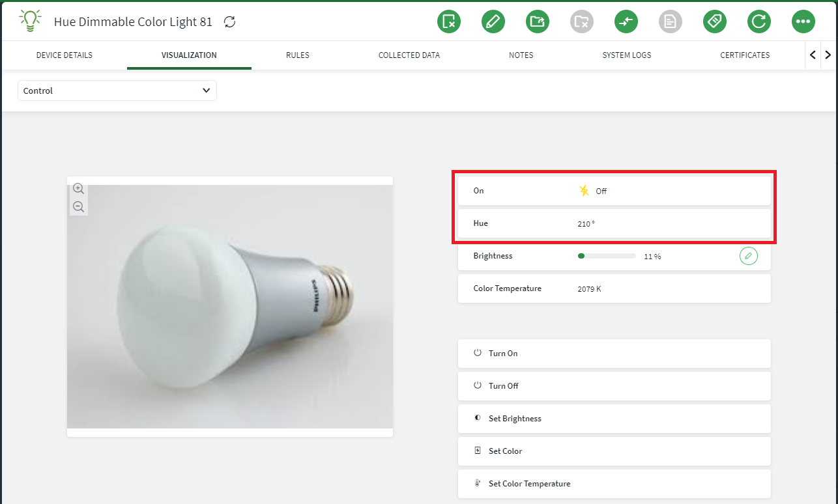Go to the Notes tab

[x=521, y=55]
